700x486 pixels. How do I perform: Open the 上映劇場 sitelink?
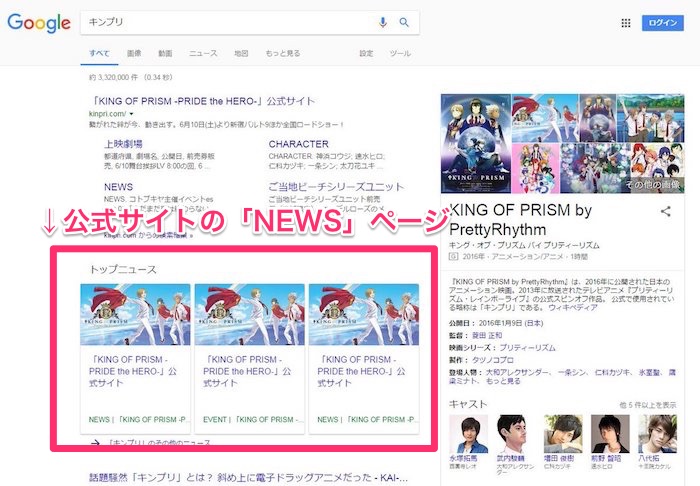[122, 144]
